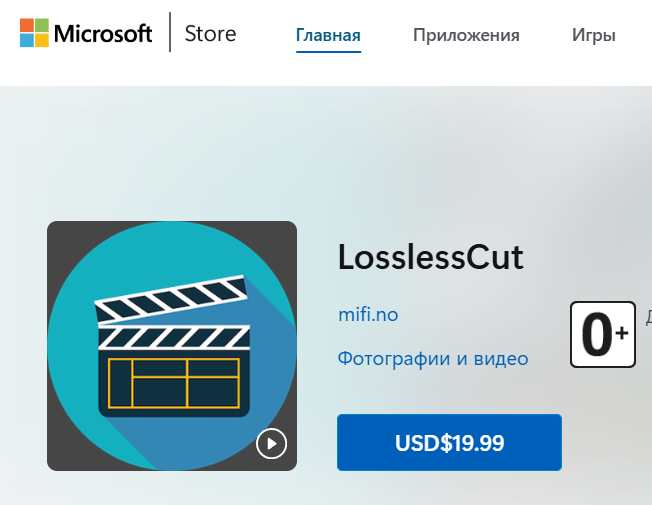Open the Store home link
Screen dimensions: 652x505
click(x=210, y=34)
